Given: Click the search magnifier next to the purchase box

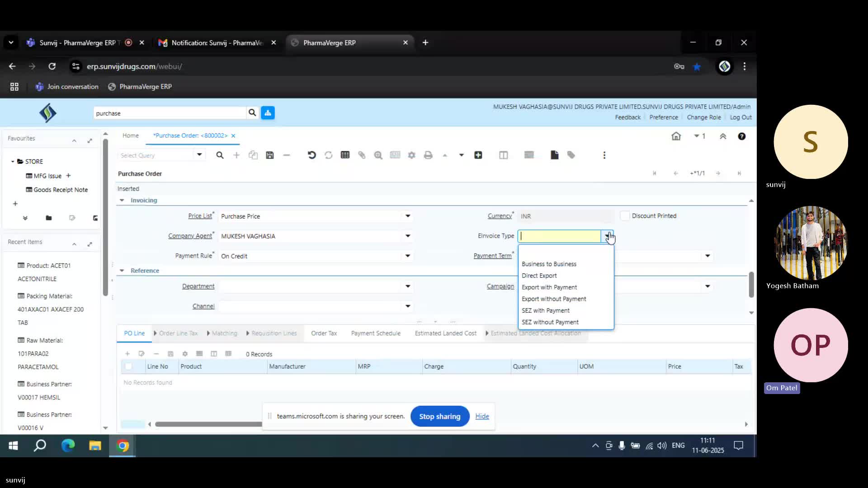Looking at the screenshot, I should (252, 113).
